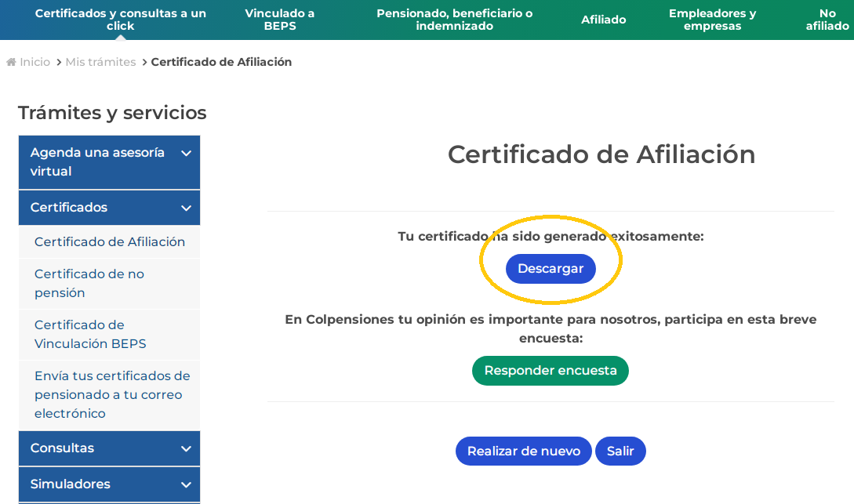This screenshot has width=854, height=504.
Task: Go to Mis trámites breadcrumb
Action: pyautogui.click(x=100, y=62)
